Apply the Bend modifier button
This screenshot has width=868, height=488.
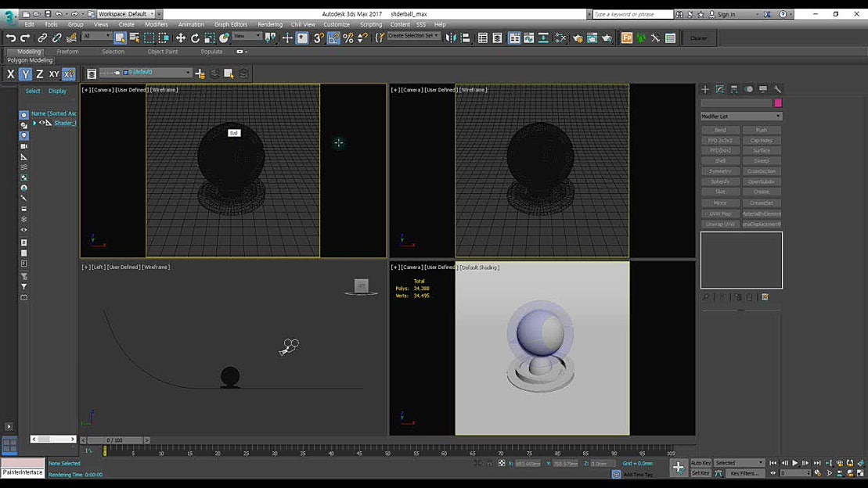pos(720,129)
